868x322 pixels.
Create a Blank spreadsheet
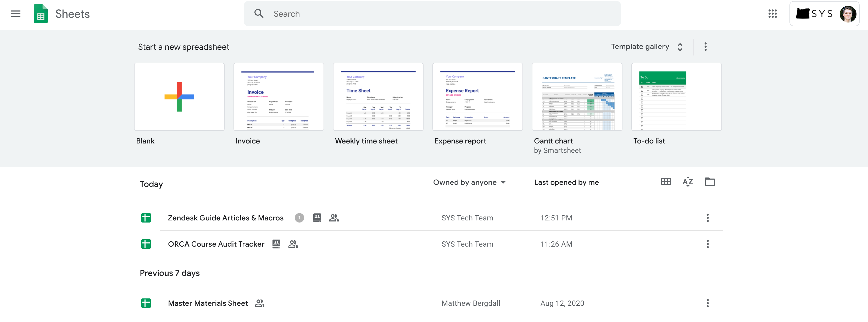(x=179, y=97)
